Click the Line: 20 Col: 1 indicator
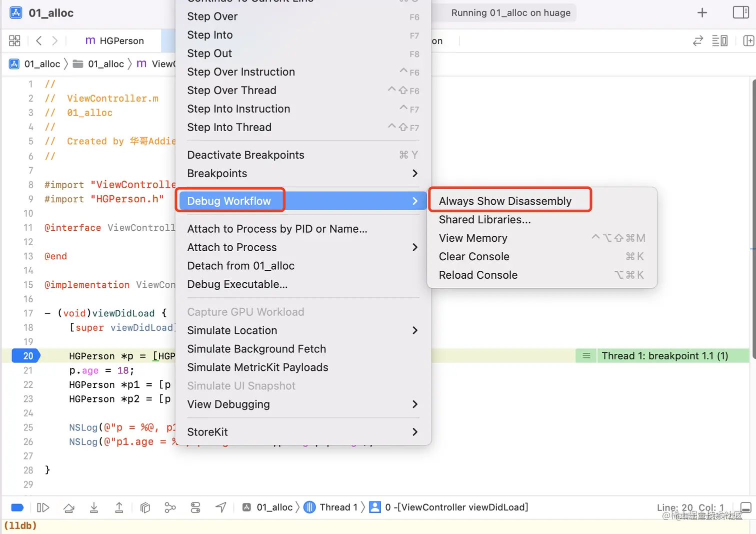This screenshot has width=756, height=534. pos(690,508)
